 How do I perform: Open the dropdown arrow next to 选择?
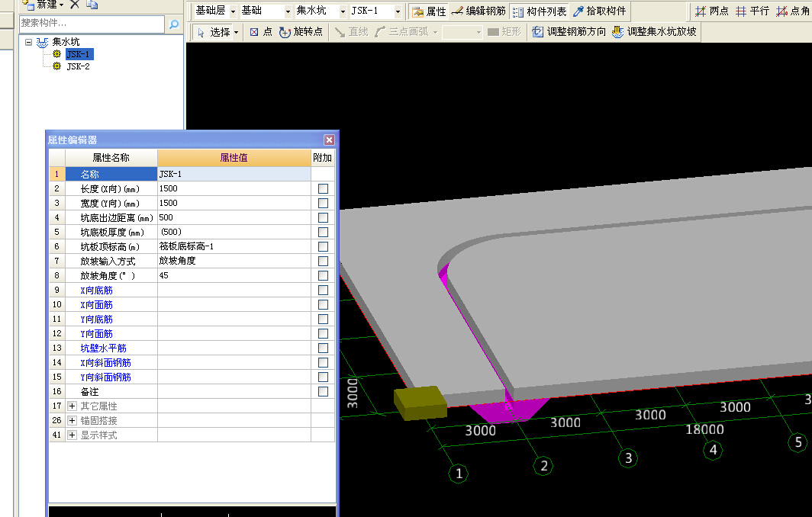coord(236,33)
